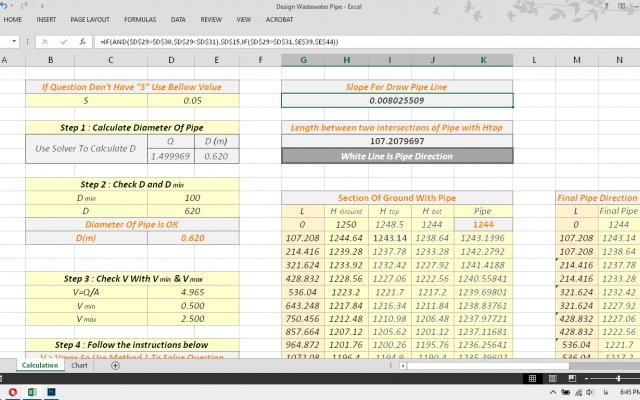The height and width of the screenshot is (400, 640).
Task: Switch to Normal view in status bar
Action: click(532, 378)
